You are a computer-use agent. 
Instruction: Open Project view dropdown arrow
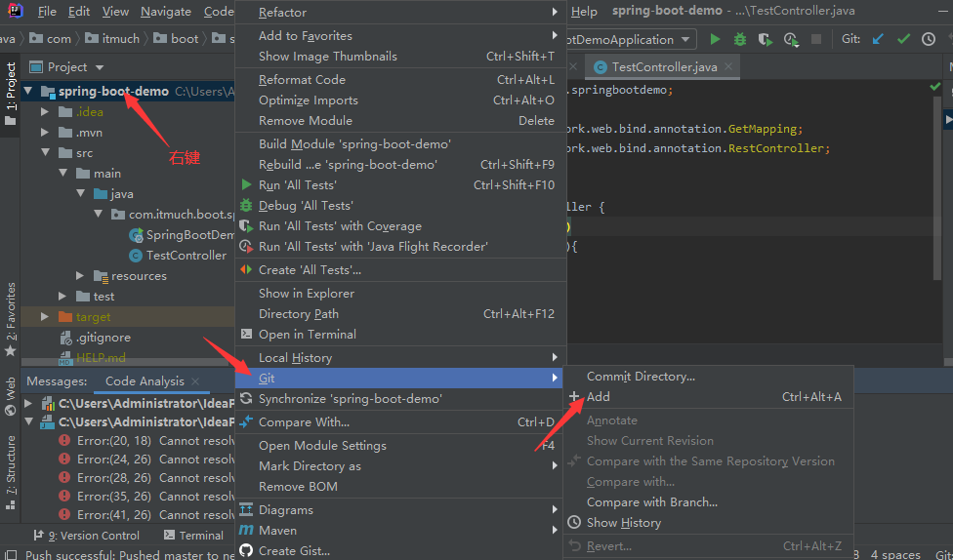[x=100, y=67]
